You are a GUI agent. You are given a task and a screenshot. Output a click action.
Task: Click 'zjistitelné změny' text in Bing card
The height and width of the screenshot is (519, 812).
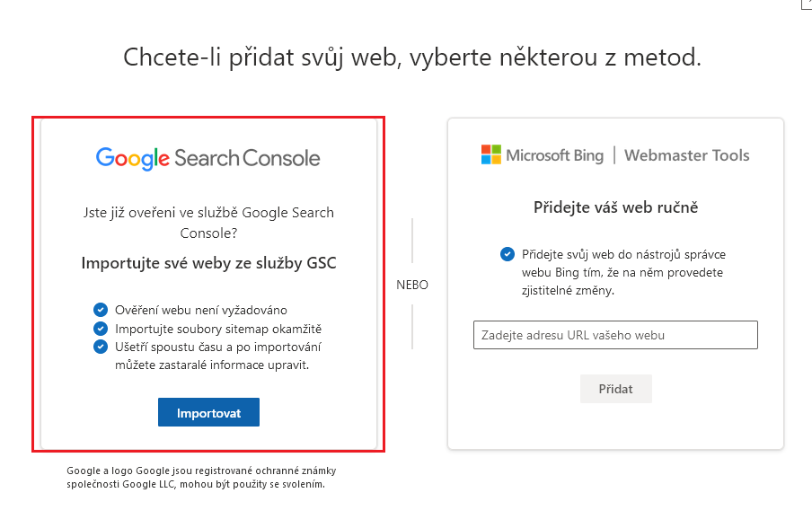[x=569, y=291]
